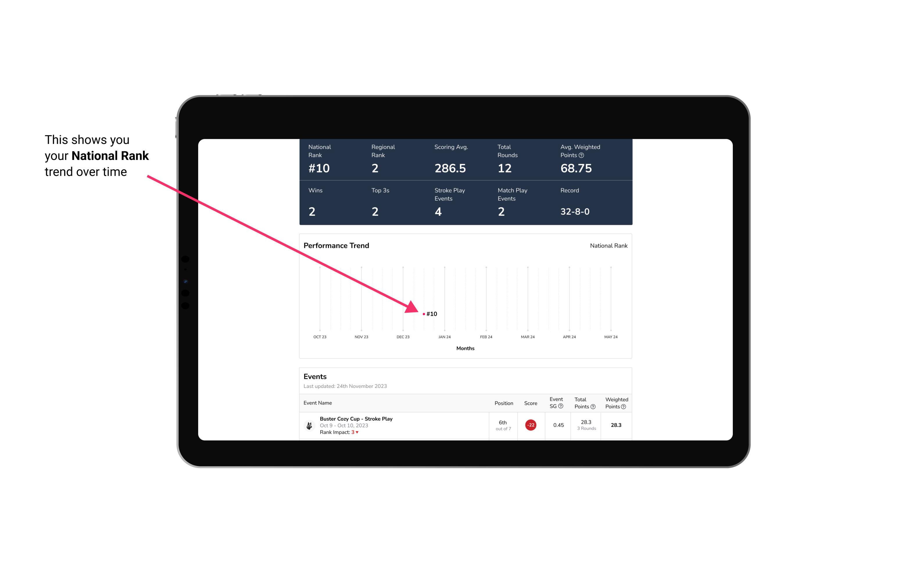
Task: Click the Event SG info icon
Action: (561, 406)
